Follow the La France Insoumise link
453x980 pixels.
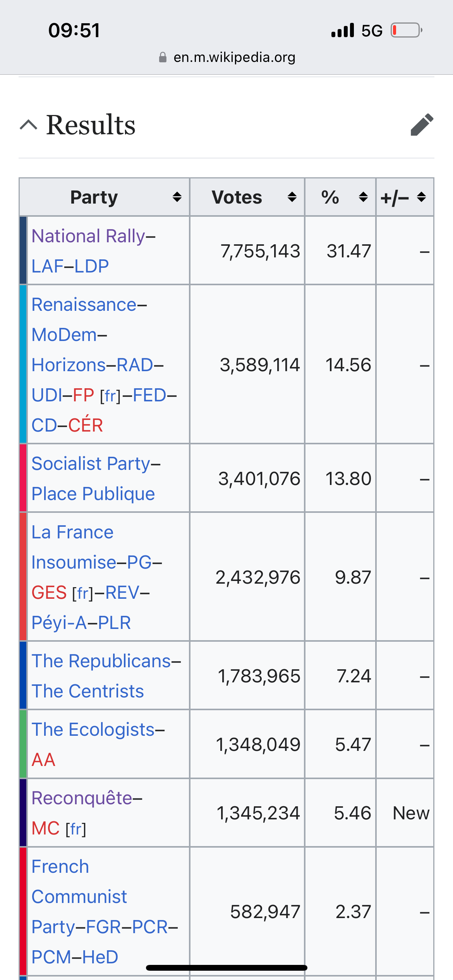coord(72,532)
